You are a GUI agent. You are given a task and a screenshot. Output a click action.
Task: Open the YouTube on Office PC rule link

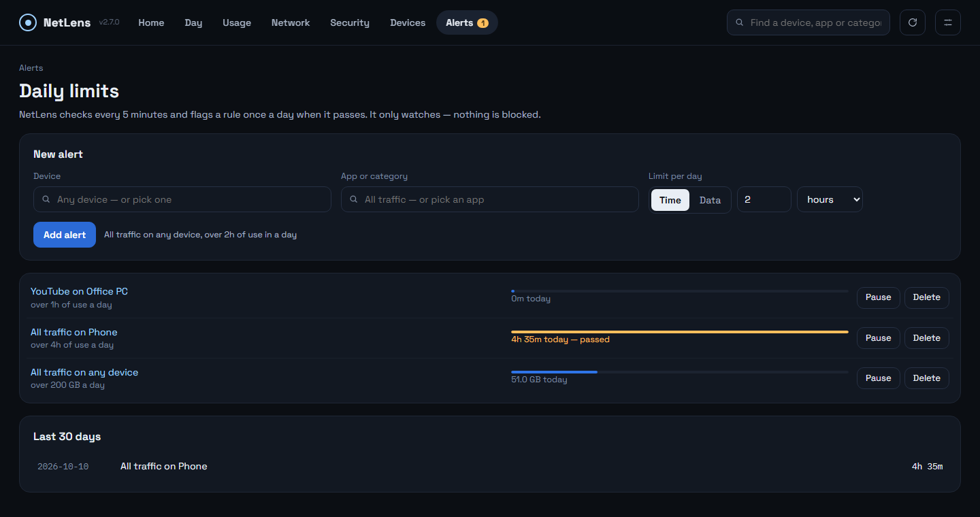coord(79,291)
